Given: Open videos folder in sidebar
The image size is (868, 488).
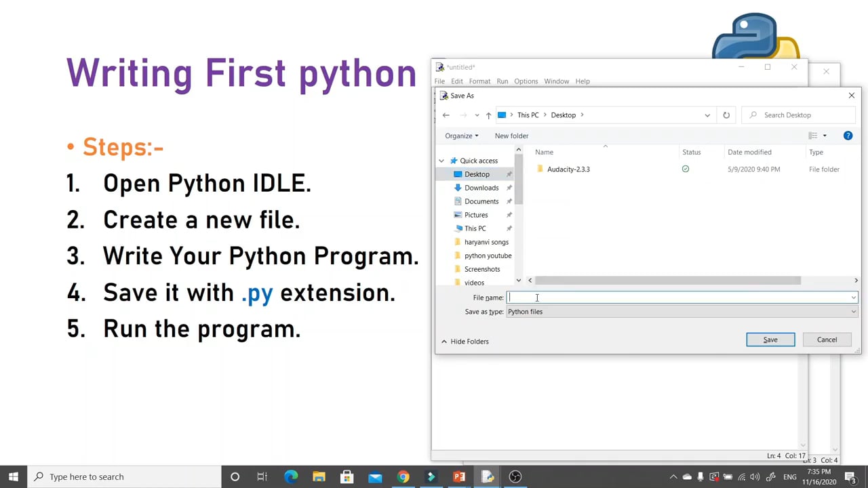Looking at the screenshot, I should (474, 283).
